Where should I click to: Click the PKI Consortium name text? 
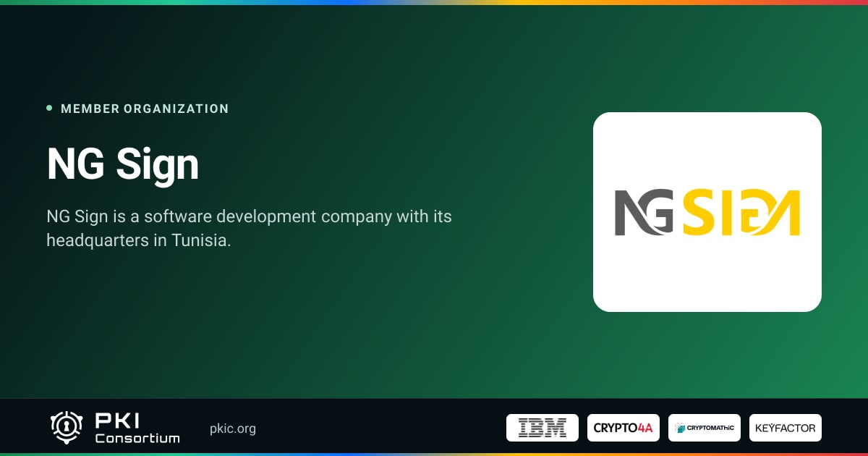pos(137,428)
